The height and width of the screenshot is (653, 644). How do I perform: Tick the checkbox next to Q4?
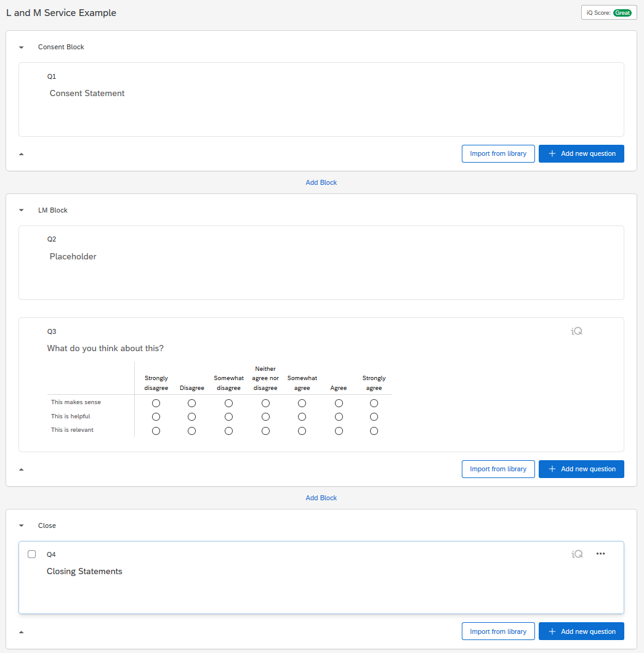coord(32,554)
